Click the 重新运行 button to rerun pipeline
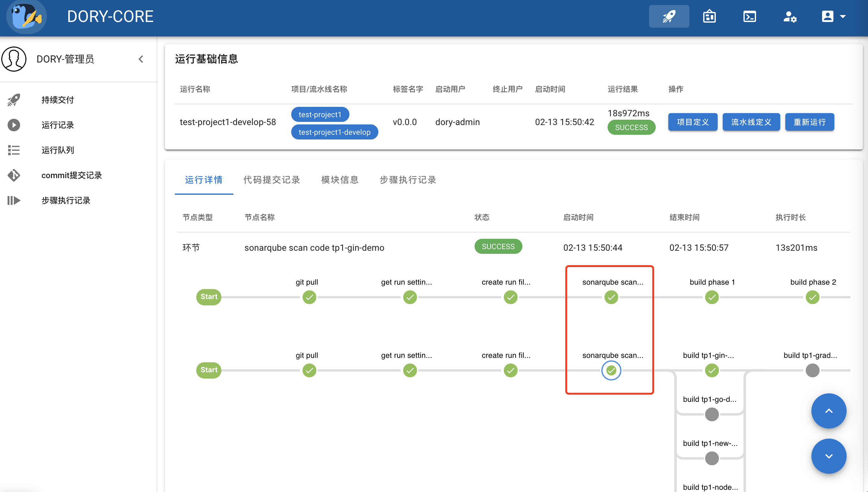This screenshot has width=868, height=492. pyautogui.click(x=810, y=122)
